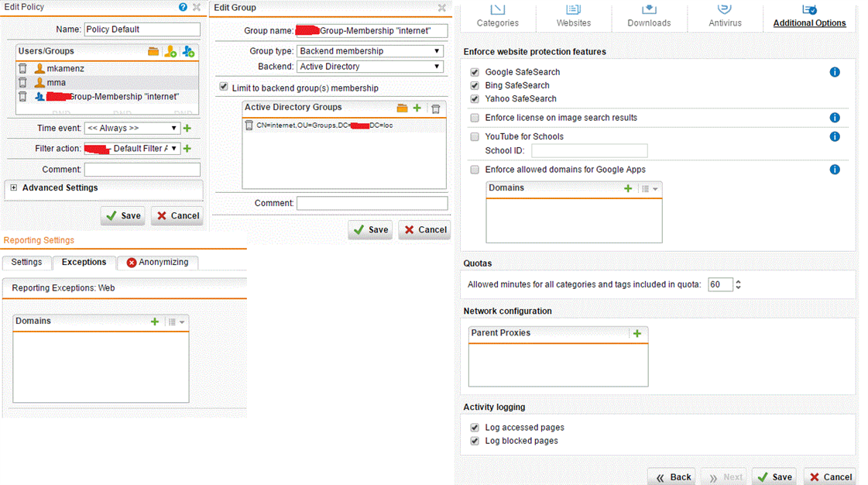
Task: Remove mkamenz with trash icon
Action: [x=22, y=69]
